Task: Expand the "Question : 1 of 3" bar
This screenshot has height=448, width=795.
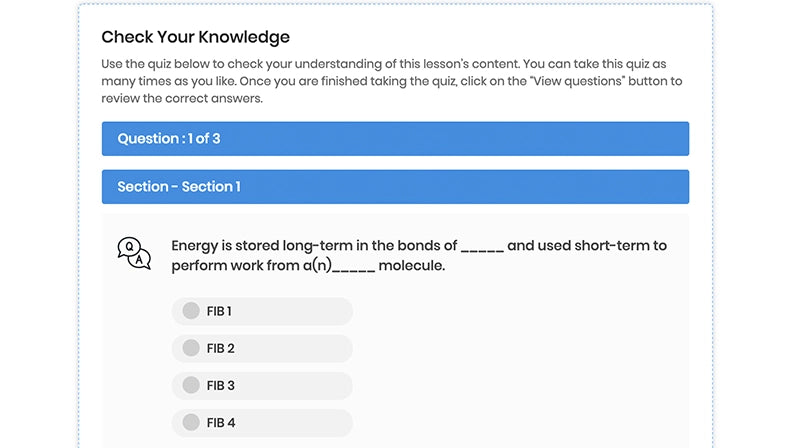Action: tap(395, 139)
